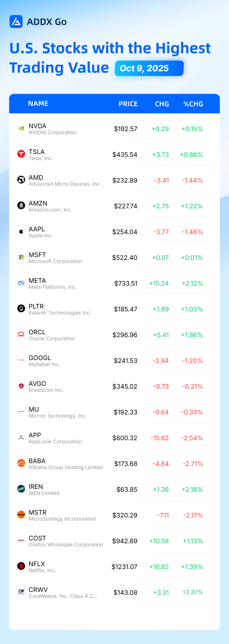
Task: Click the Netflix N logo icon
Action: point(21,566)
